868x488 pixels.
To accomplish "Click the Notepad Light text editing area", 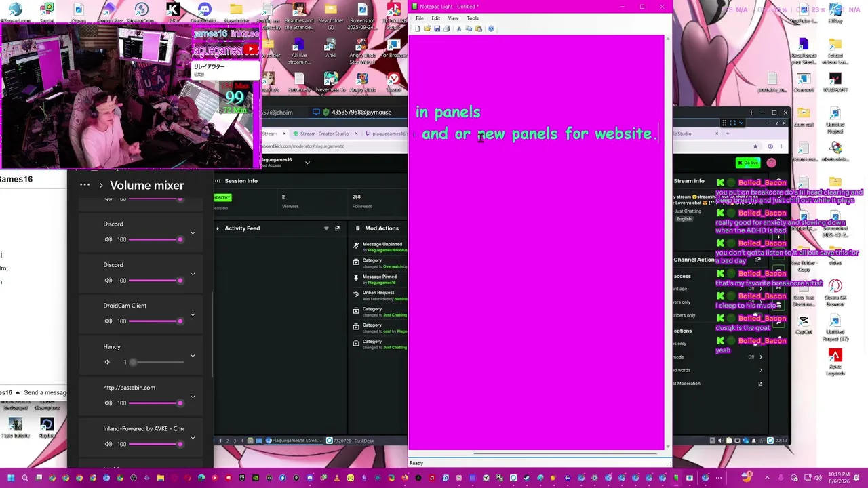I will point(536,242).
